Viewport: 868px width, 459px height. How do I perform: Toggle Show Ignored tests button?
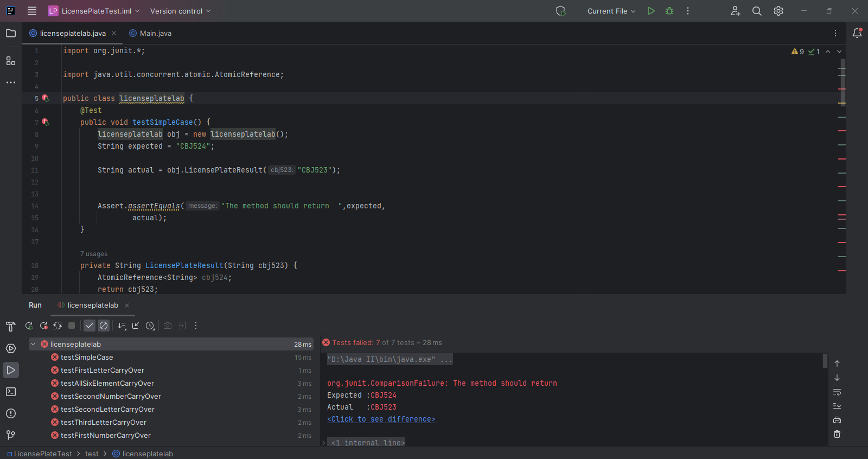pos(104,326)
